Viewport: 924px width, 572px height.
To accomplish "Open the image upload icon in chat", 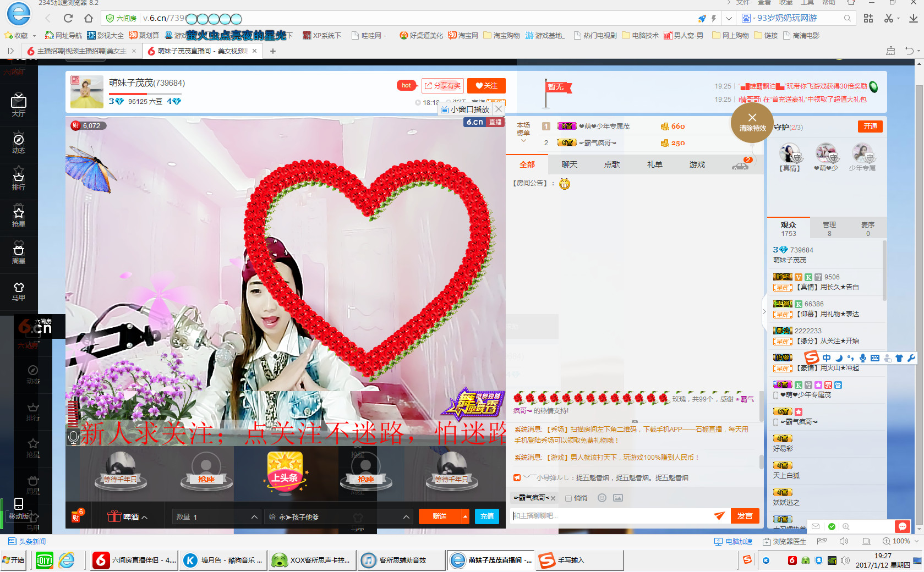I will [x=618, y=498].
